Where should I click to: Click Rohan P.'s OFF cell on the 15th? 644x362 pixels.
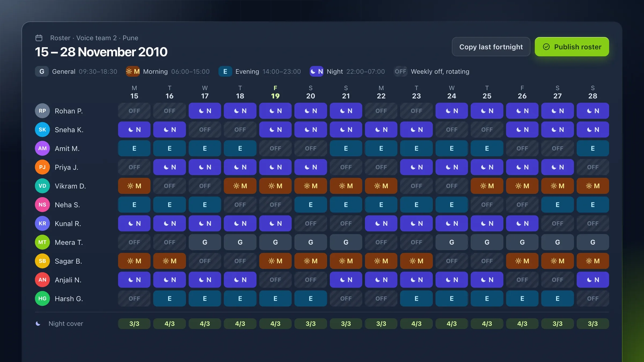point(134,111)
